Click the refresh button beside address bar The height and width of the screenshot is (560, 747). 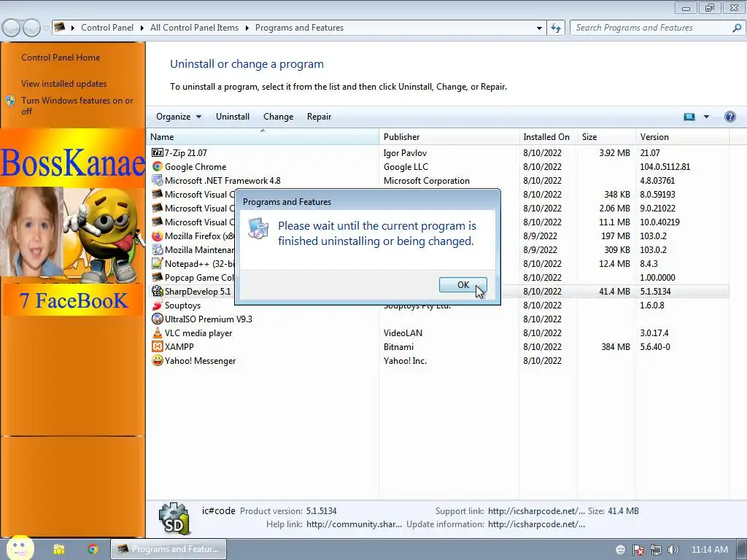coord(555,28)
